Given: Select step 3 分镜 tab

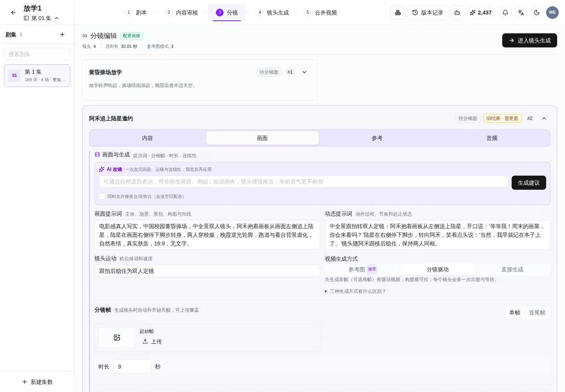Looking at the screenshot, I should pos(227,13).
